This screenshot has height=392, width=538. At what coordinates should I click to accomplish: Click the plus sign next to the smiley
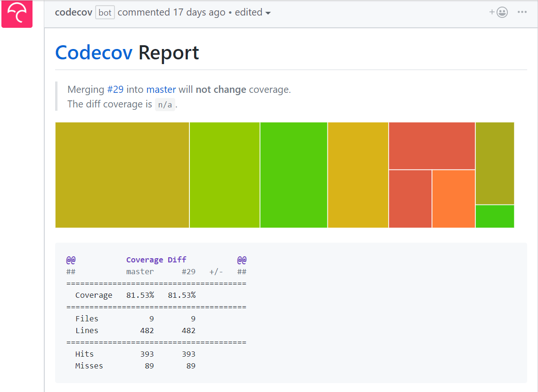492,12
